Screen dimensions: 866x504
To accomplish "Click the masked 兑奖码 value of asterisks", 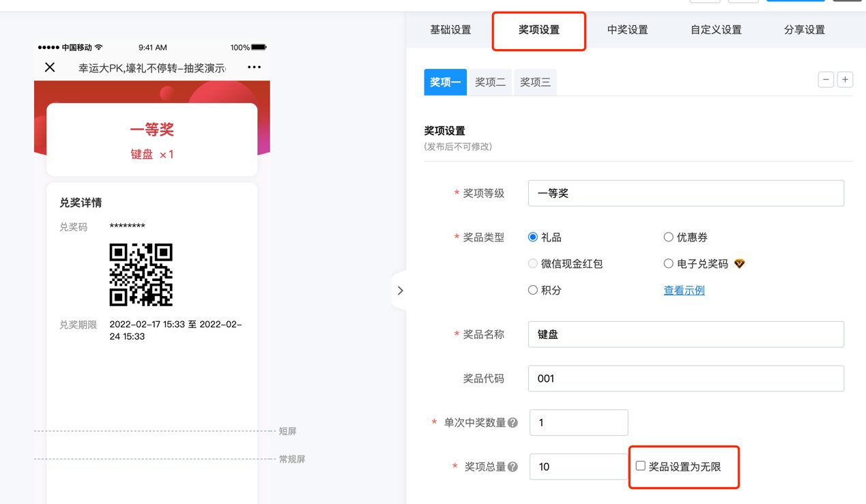I will click(128, 226).
